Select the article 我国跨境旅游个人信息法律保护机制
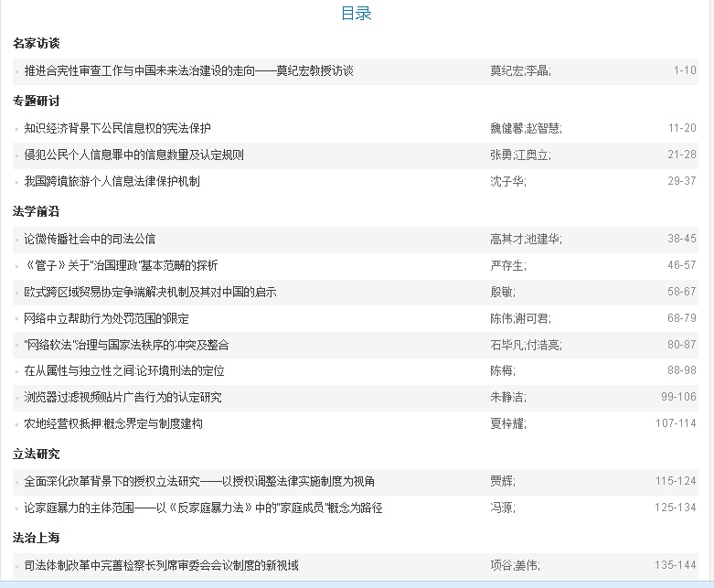 click(x=112, y=181)
